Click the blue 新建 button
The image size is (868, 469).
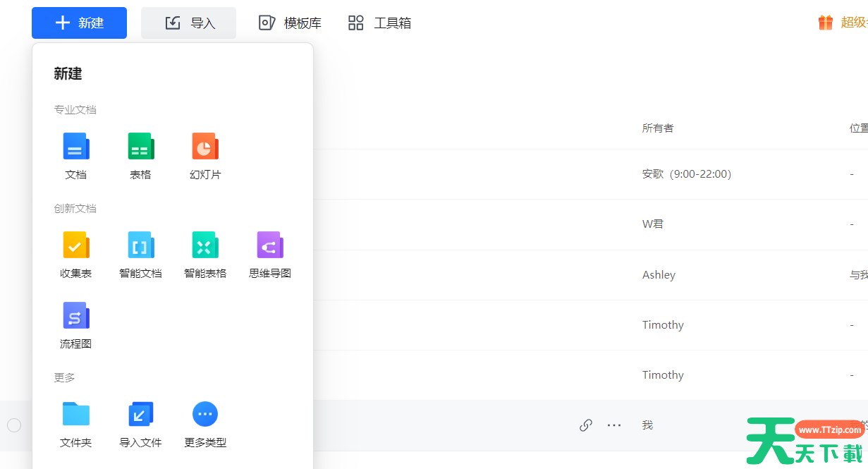(79, 23)
